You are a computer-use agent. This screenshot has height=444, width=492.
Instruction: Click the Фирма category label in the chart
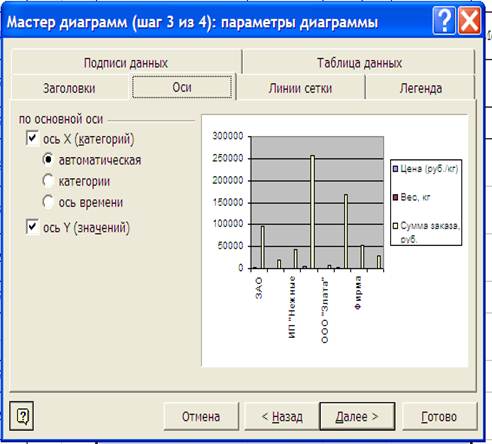tap(358, 293)
